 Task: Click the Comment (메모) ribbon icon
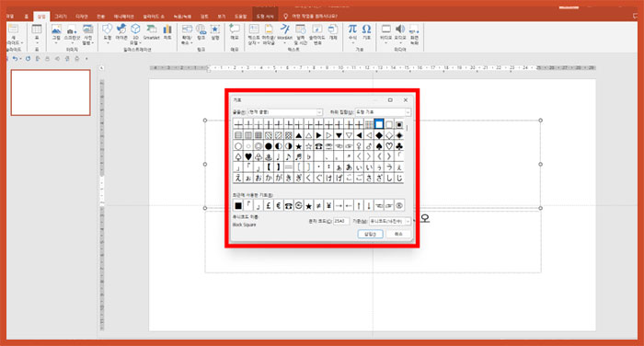point(235,29)
